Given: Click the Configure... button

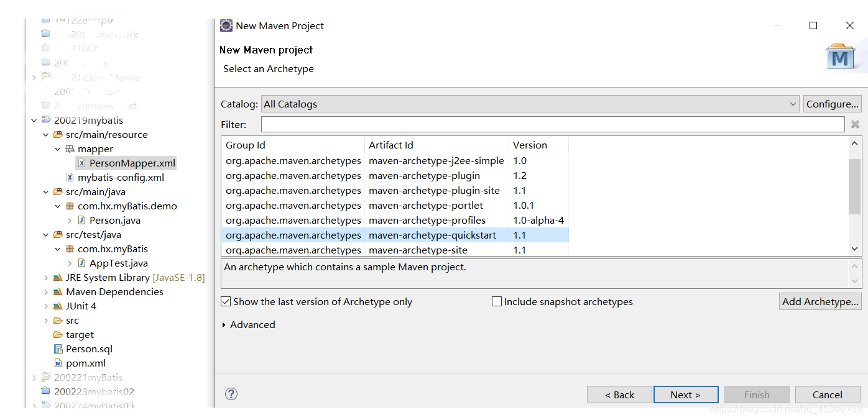Looking at the screenshot, I should tap(832, 104).
